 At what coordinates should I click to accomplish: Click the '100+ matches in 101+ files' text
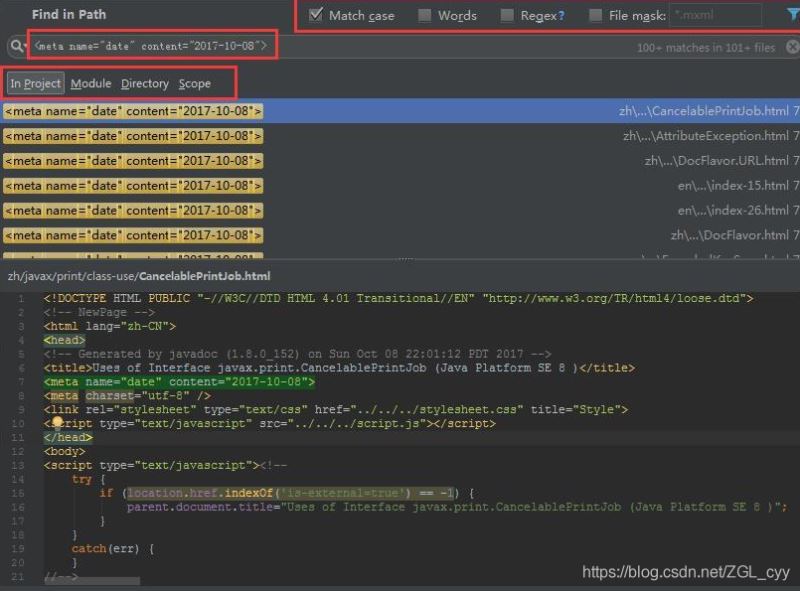[706, 47]
